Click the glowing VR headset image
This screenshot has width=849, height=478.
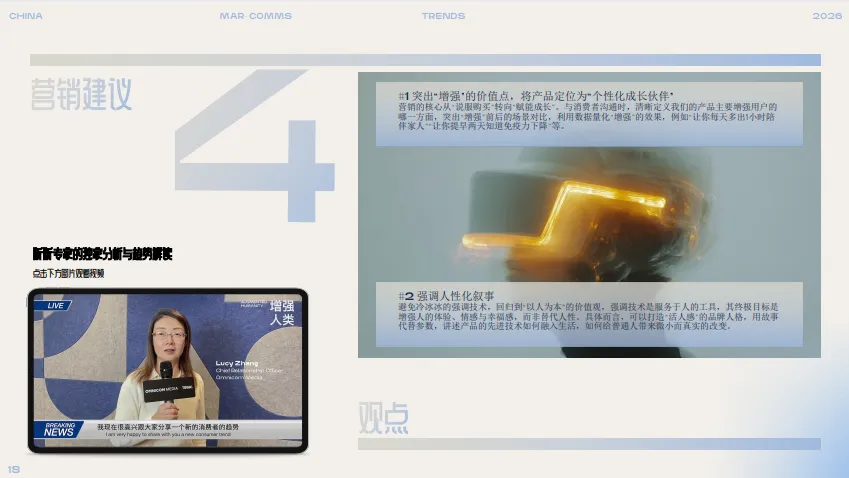[x=589, y=214]
